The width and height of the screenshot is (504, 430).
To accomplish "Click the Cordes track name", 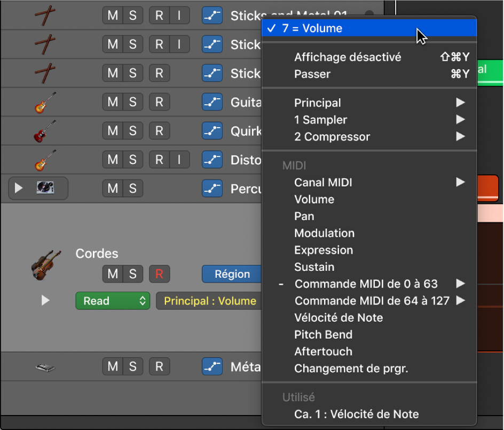I will 97,254.
